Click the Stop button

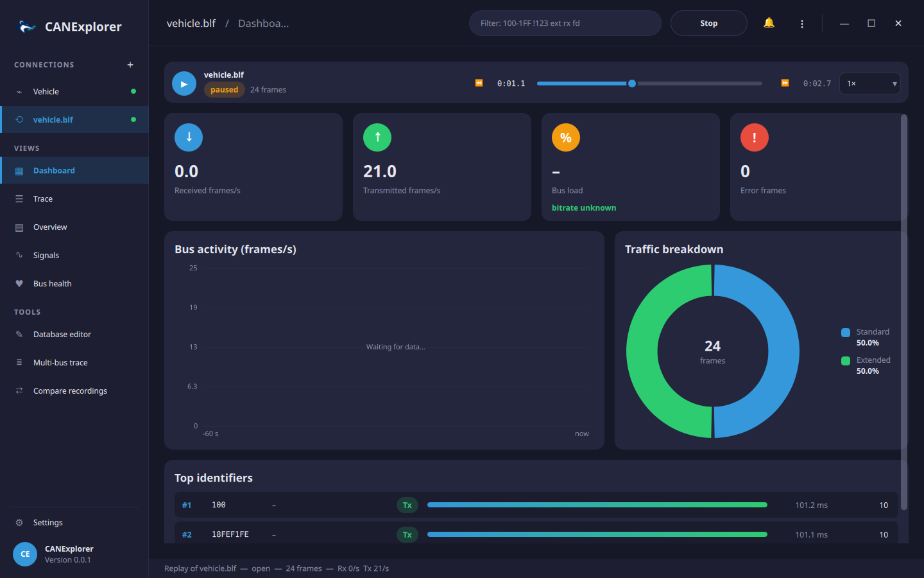point(709,23)
